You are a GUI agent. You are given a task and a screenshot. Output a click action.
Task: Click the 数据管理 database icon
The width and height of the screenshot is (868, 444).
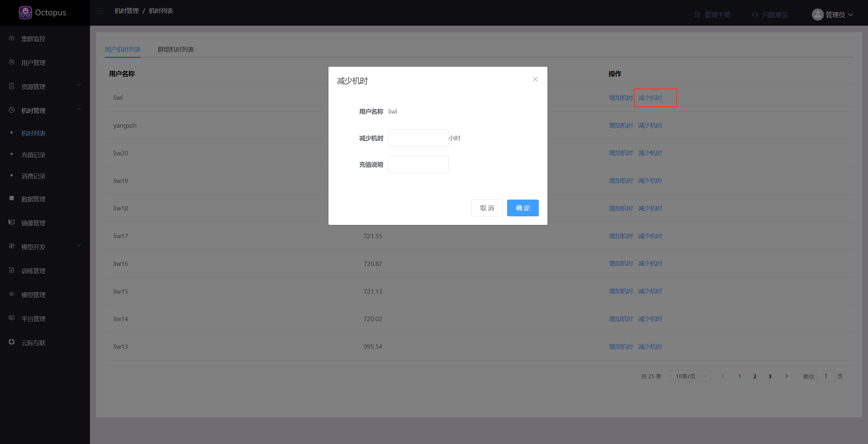pyautogui.click(x=12, y=198)
